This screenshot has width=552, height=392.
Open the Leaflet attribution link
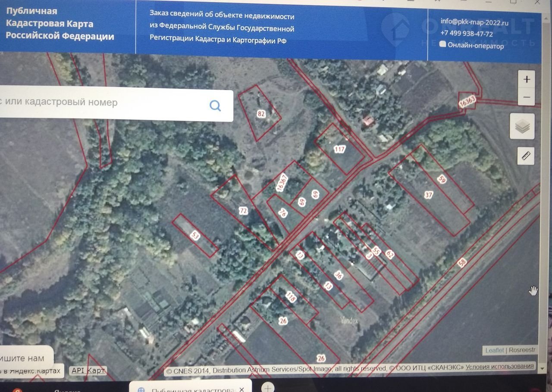coord(494,350)
